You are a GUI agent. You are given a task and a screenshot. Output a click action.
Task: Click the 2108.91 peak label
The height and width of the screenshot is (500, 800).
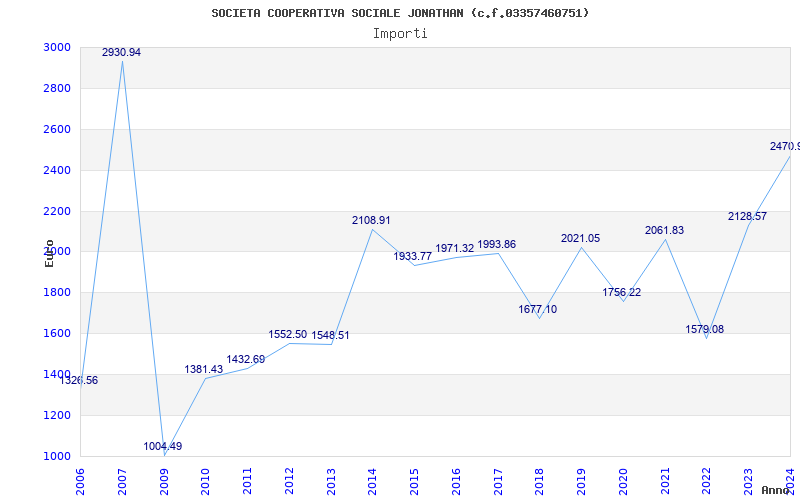(x=371, y=220)
